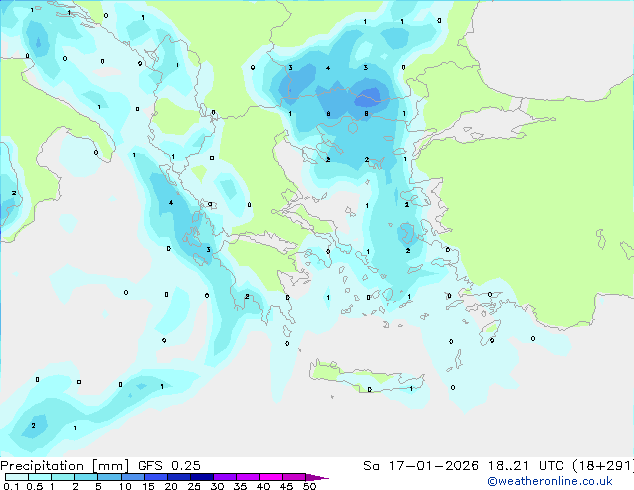Image resolution: width=634 pixels, height=490 pixels.
Task: Select the 15–20 mm legend swatch
Action: [155, 477]
